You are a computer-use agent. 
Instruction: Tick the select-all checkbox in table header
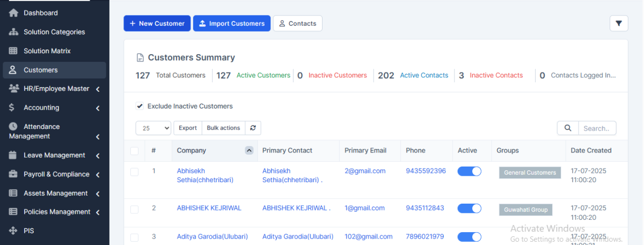tap(134, 151)
